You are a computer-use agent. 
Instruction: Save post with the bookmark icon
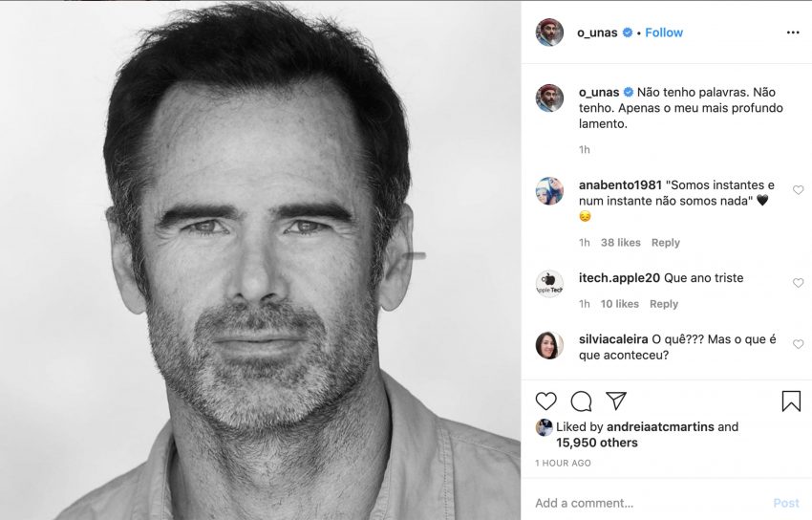click(791, 401)
